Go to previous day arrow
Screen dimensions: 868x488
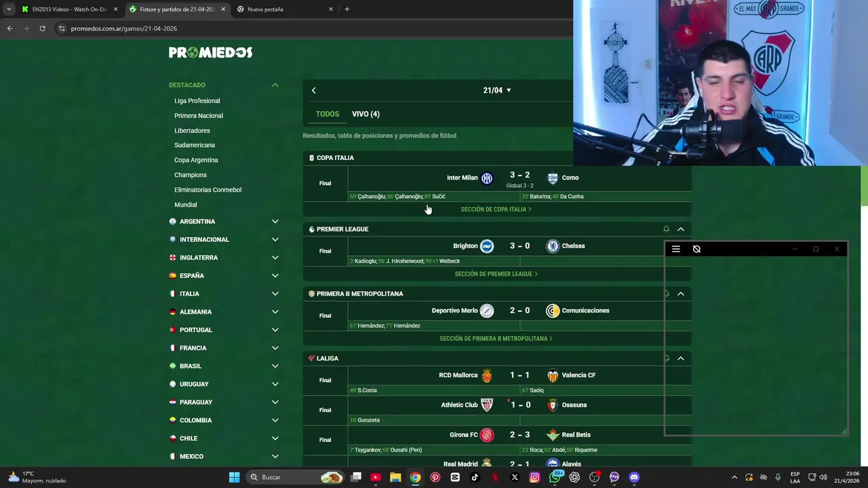pos(313,91)
